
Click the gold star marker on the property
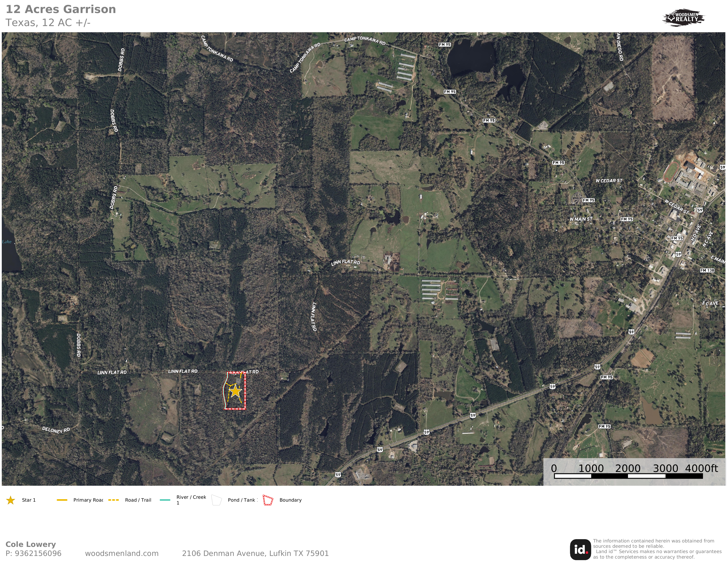pyautogui.click(x=235, y=391)
